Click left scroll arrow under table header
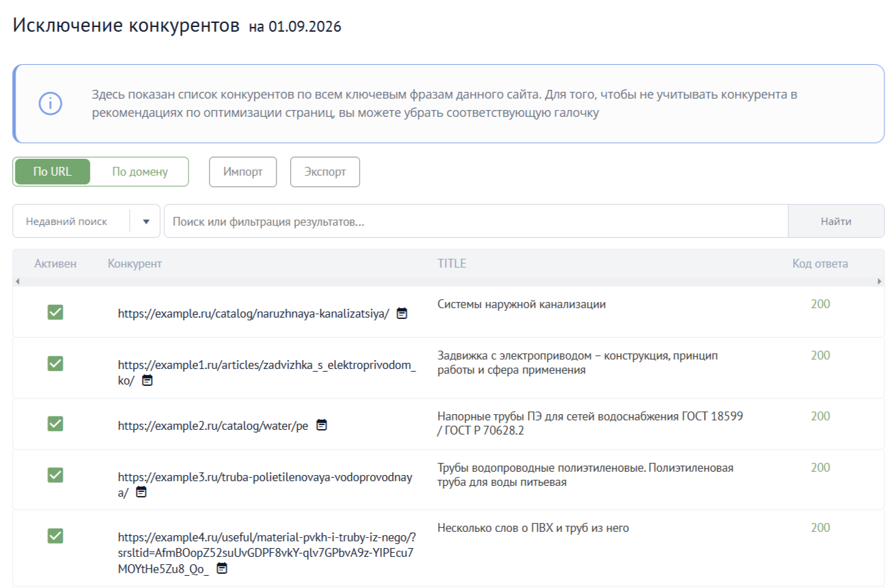The image size is (896, 588). (x=18, y=281)
